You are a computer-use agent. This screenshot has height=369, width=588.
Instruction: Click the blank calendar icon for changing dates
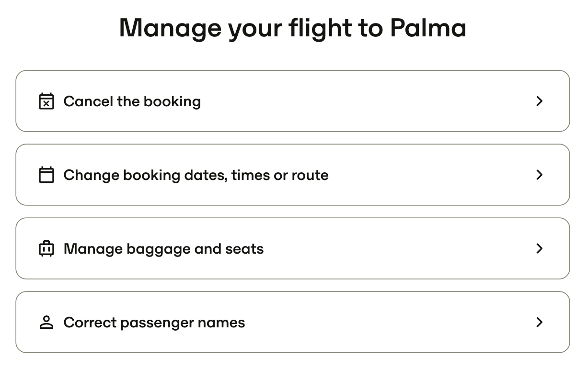[x=46, y=175]
